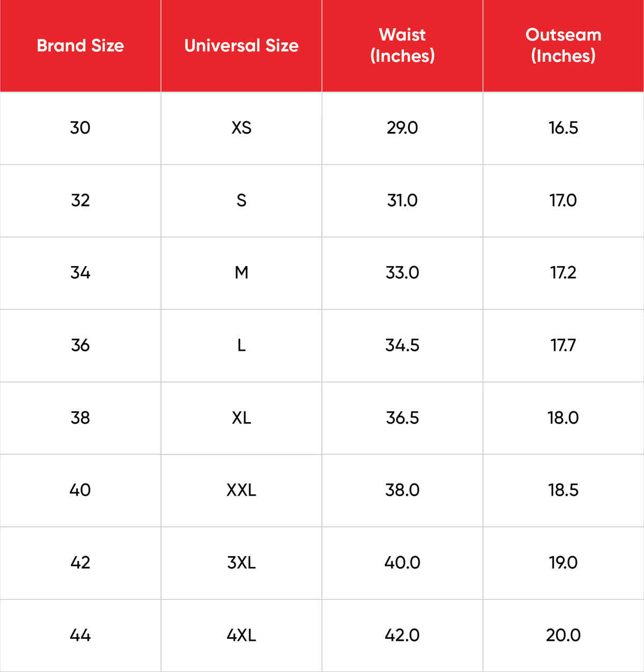Click the Brand Size column header
The width and height of the screenshot is (644, 672).
tap(80, 46)
